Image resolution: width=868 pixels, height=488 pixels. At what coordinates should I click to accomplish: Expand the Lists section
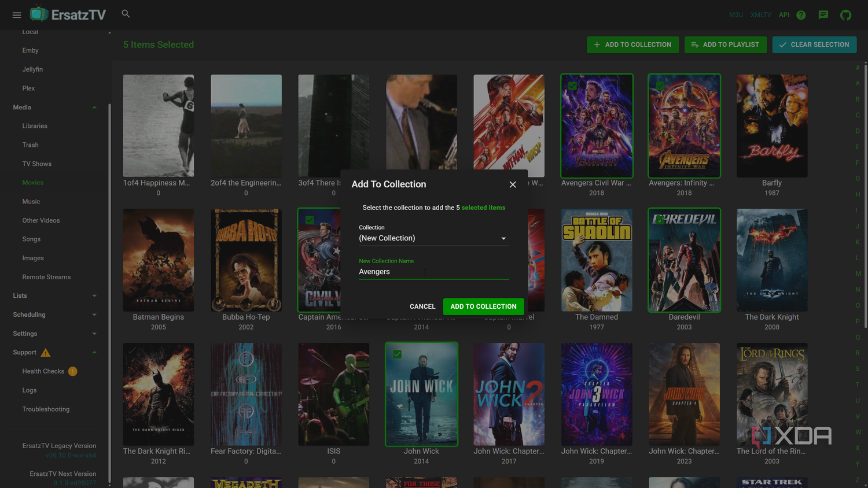[x=94, y=296]
